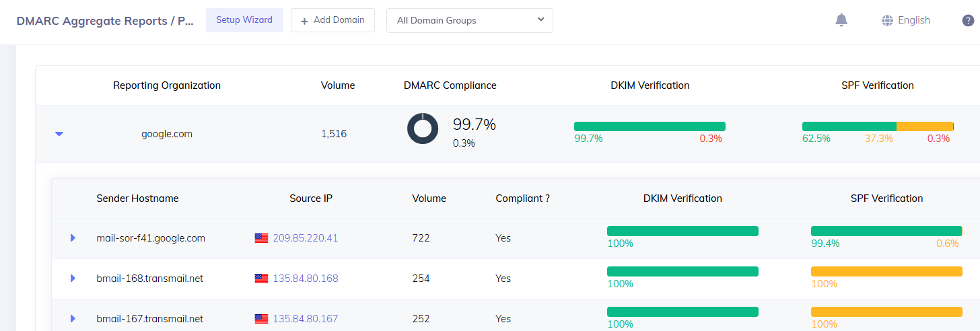Open the All Domain Groups dropdown
The image size is (980, 331).
coord(470,20)
